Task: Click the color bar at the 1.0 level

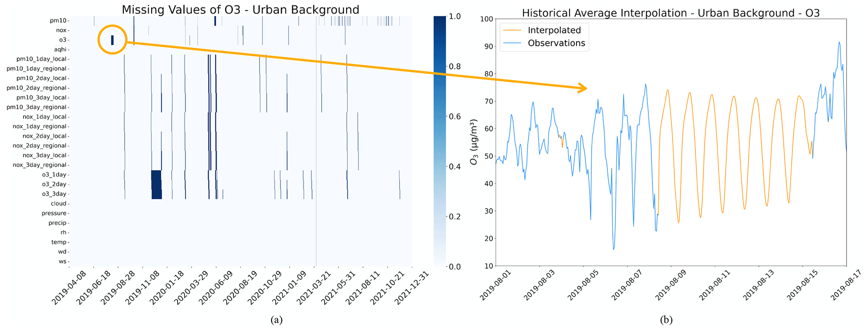Action: pos(440,18)
